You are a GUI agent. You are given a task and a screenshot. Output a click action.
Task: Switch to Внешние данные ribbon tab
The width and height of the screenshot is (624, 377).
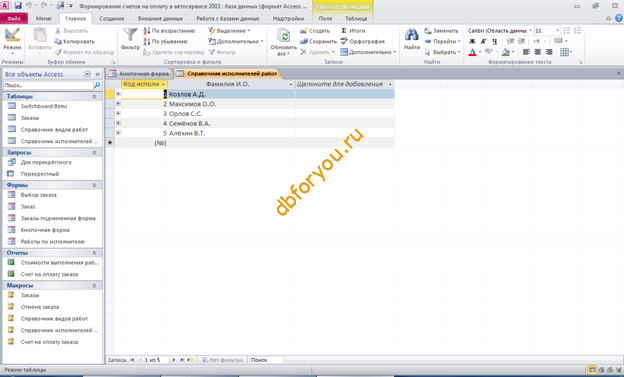pos(160,18)
